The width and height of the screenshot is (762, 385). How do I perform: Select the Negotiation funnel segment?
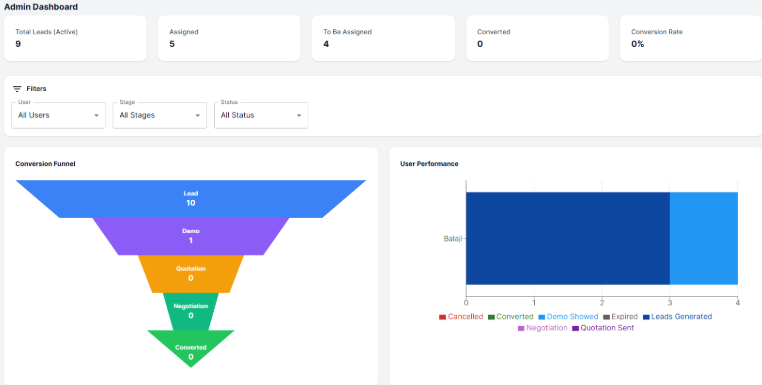tap(190, 311)
